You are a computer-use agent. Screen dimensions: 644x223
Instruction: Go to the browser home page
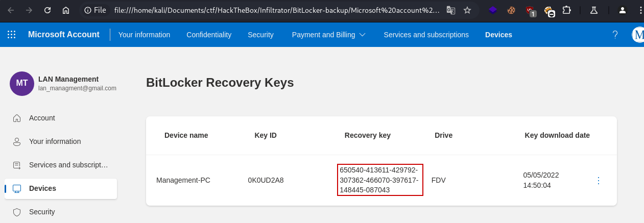(66, 10)
